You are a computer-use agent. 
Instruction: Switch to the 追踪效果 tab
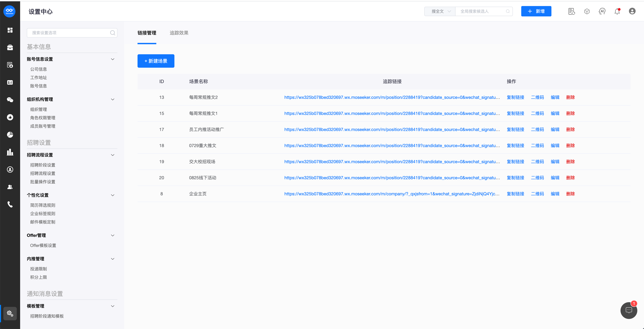tap(179, 33)
